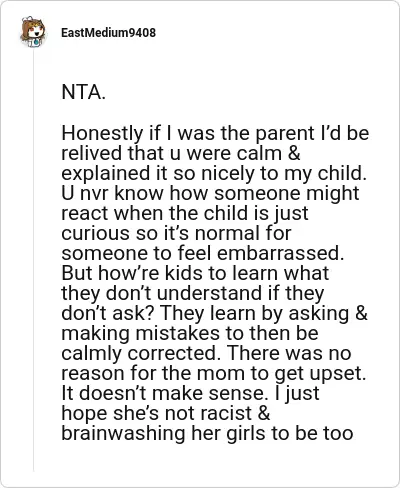
Task: Click the line starting "Honestly if I was"
Action: coord(215,133)
